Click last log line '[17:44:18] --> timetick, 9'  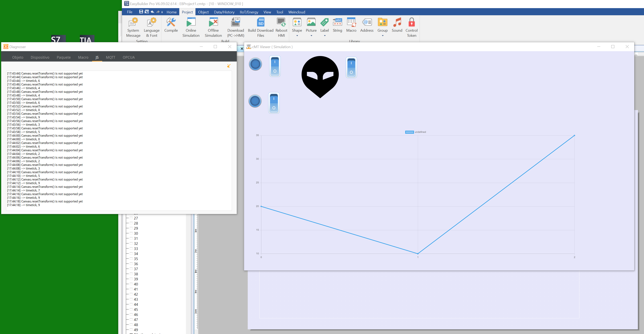coord(24,205)
